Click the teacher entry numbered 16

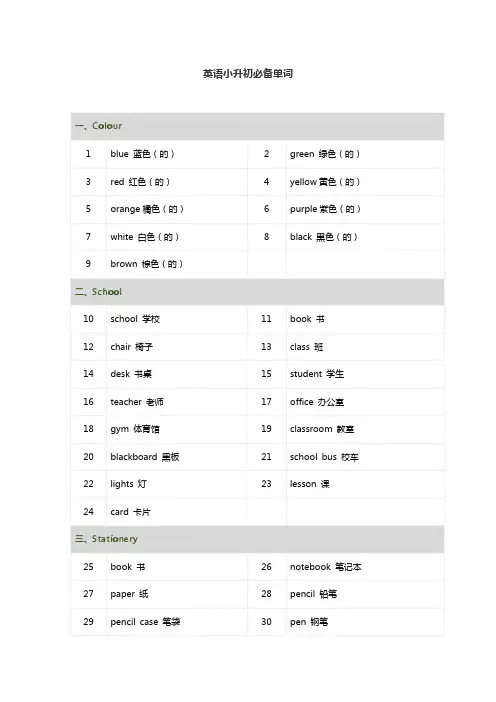(137, 402)
